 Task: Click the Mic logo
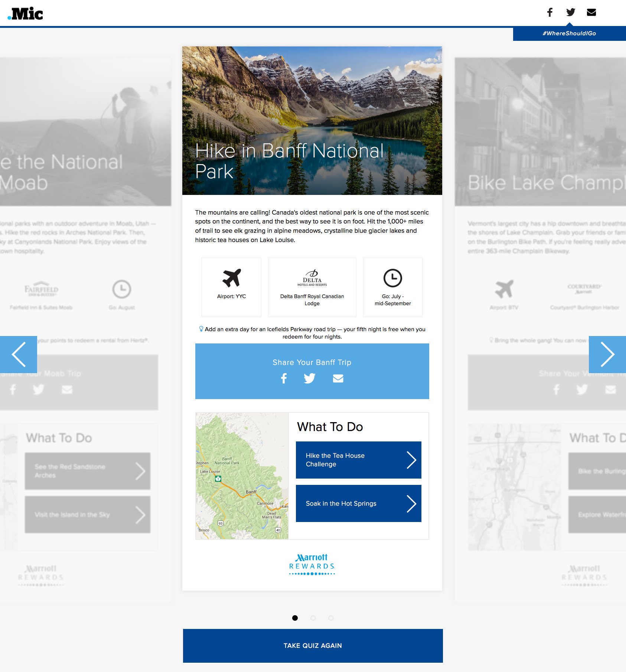pos(26,14)
